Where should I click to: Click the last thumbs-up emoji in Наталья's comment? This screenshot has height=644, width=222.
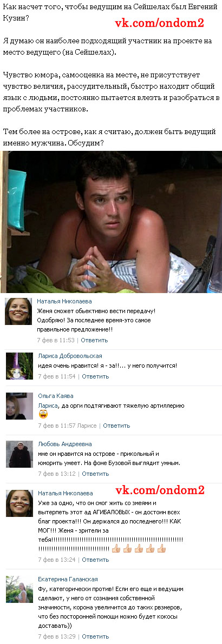click(161, 548)
